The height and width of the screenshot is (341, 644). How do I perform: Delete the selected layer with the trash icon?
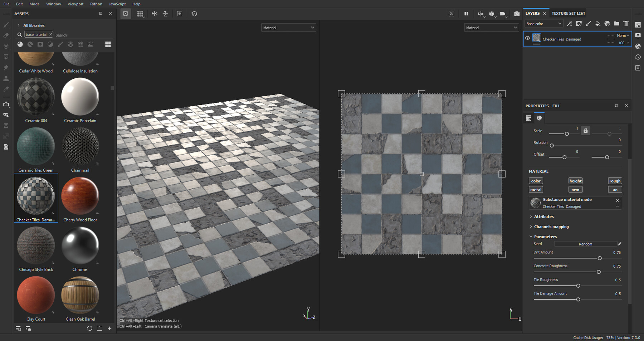[x=626, y=24]
